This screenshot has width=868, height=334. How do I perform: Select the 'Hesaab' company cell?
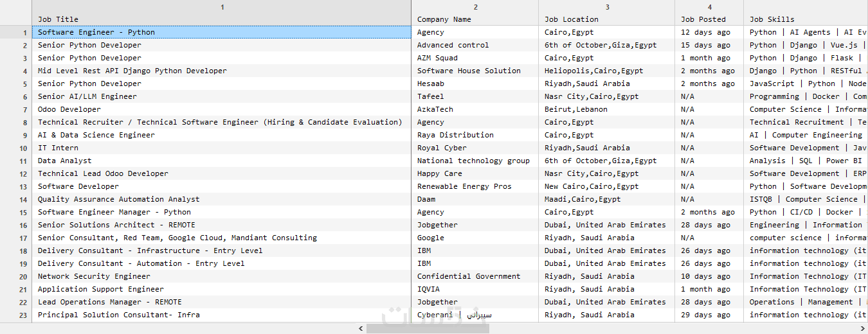point(475,83)
